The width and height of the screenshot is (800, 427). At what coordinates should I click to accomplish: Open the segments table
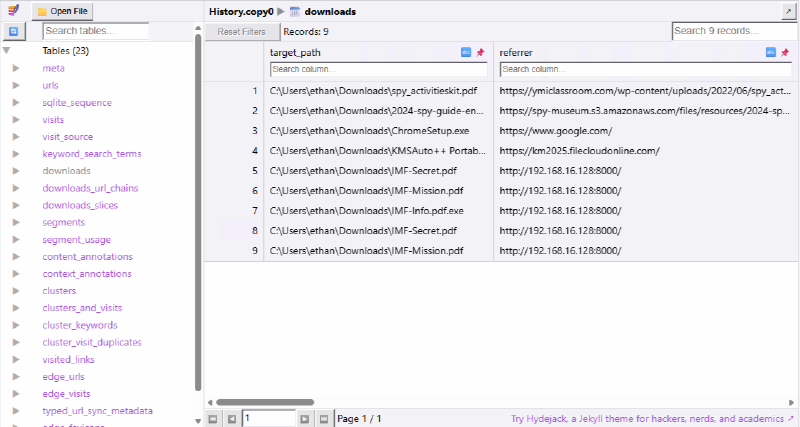pyautogui.click(x=64, y=222)
